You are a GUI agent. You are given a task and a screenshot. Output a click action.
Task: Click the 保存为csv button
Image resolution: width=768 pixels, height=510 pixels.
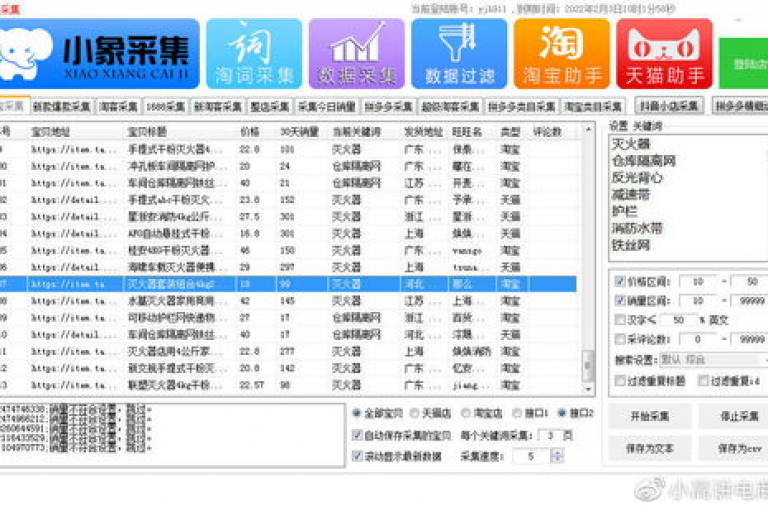(x=739, y=448)
